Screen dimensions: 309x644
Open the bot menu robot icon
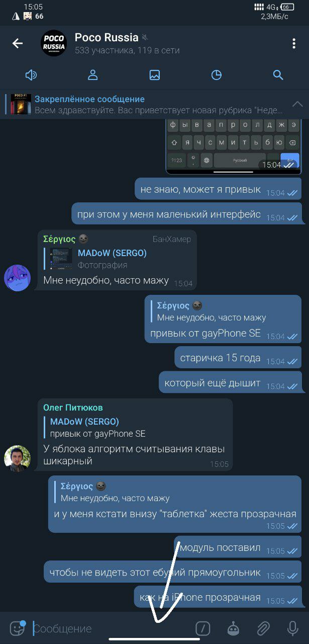click(233, 628)
